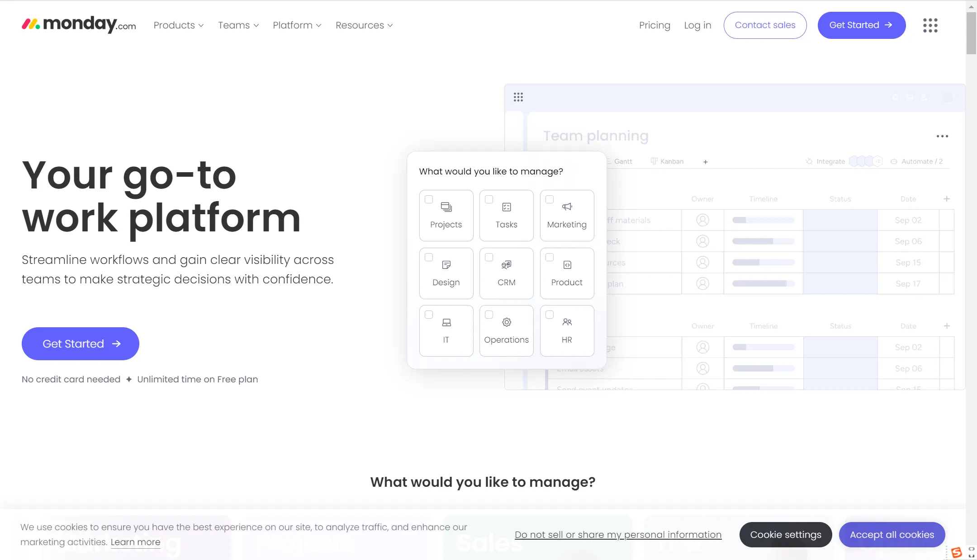Open the Teams navigation dropdown
Viewport: 977px width, 560px height.
coord(238,25)
